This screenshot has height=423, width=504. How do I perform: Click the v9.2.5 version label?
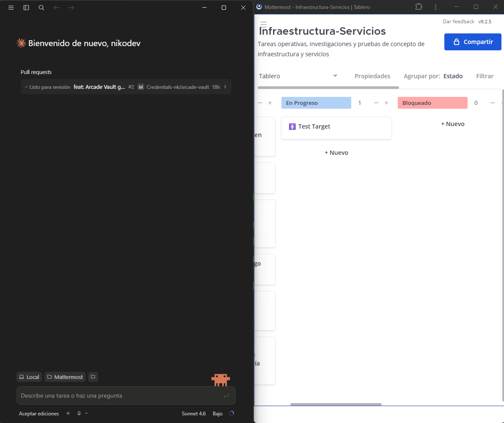pyautogui.click(x=485, y=22)
